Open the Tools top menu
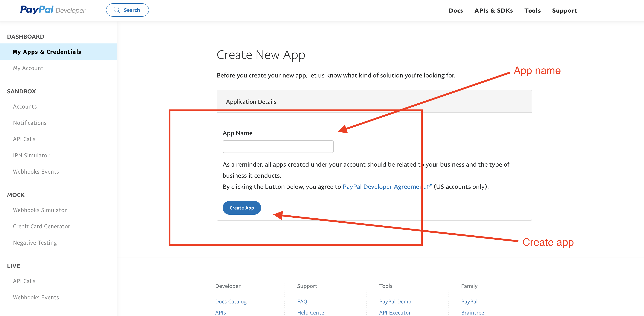 [532, 11]
